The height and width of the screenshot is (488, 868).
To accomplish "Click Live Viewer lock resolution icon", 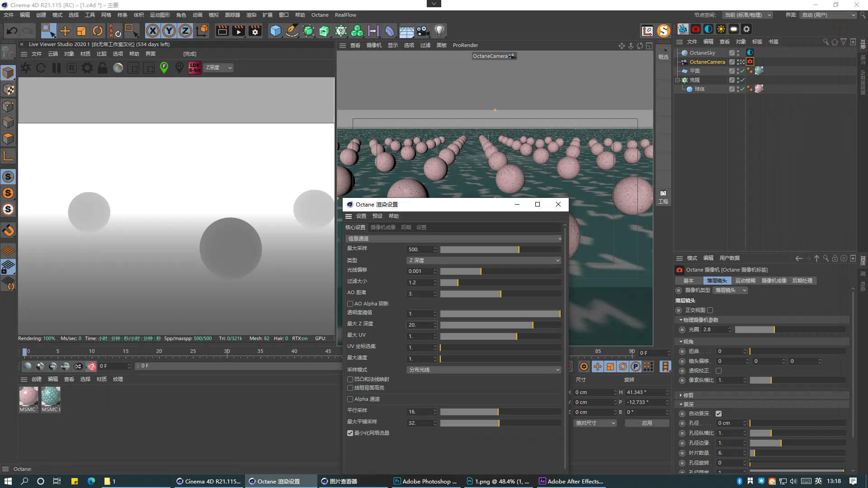I will tap(103, 68).
